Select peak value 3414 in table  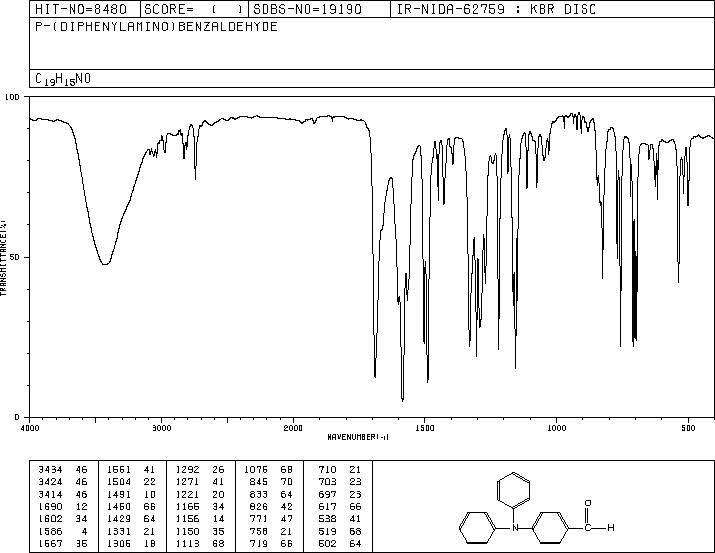point(50,494)
